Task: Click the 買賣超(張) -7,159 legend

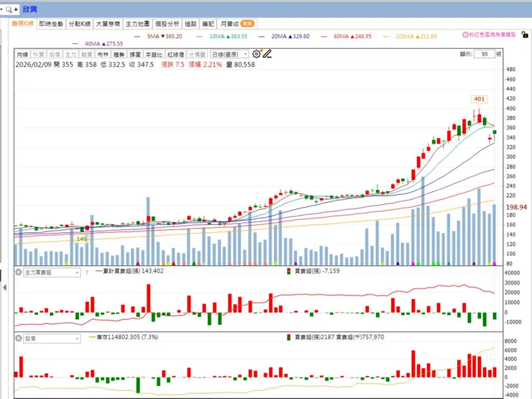Action: click(313, 271)
